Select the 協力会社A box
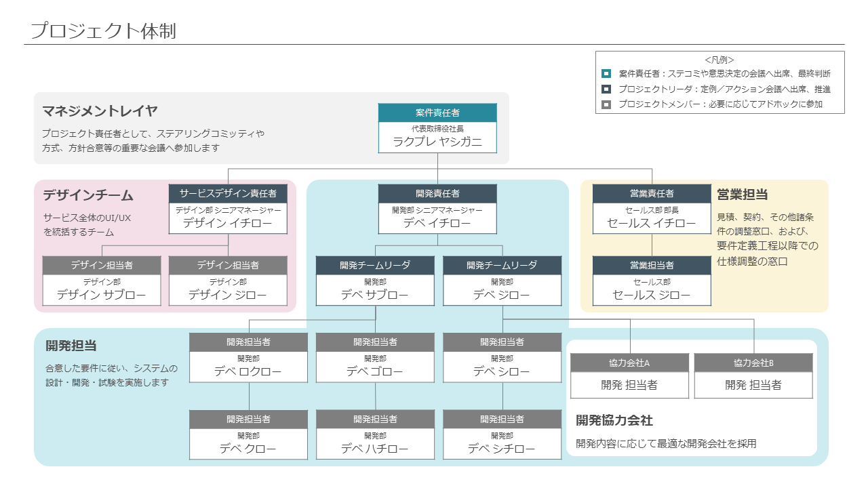868x488 pixels. [629, 376]
